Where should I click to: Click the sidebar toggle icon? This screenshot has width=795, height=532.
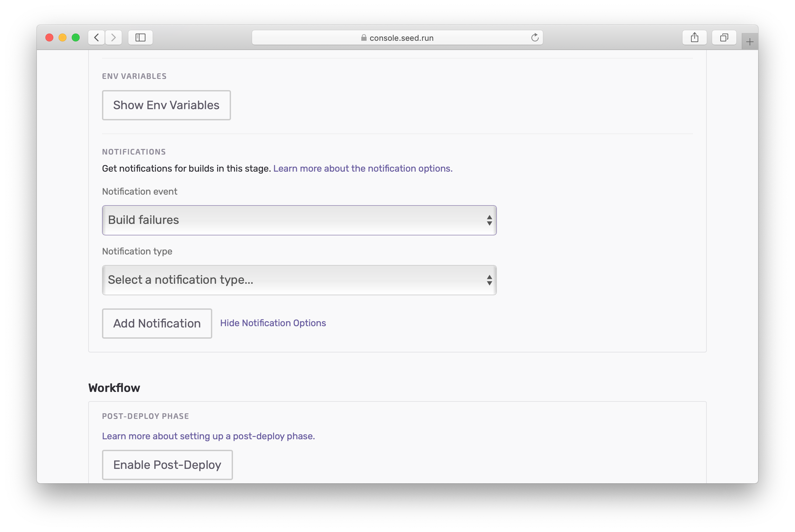point(140,37)
